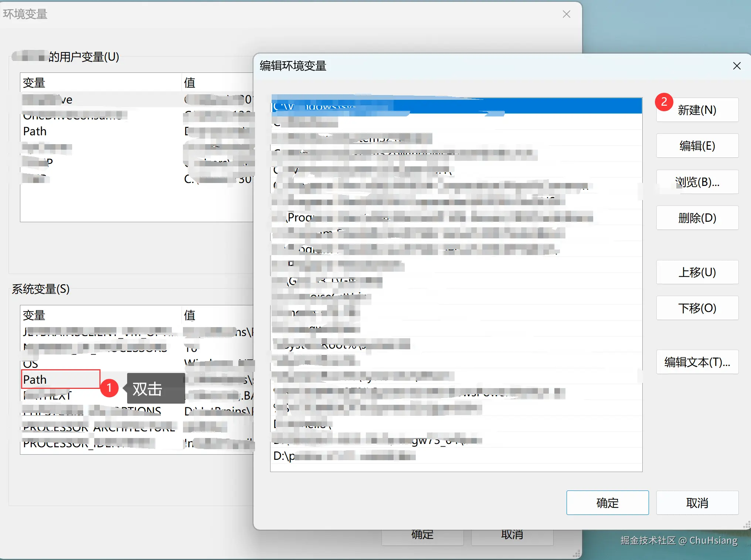Select highlighted C:\Windows path entry
Viewport: 751px width, 560px height.
tap(456, 106)
